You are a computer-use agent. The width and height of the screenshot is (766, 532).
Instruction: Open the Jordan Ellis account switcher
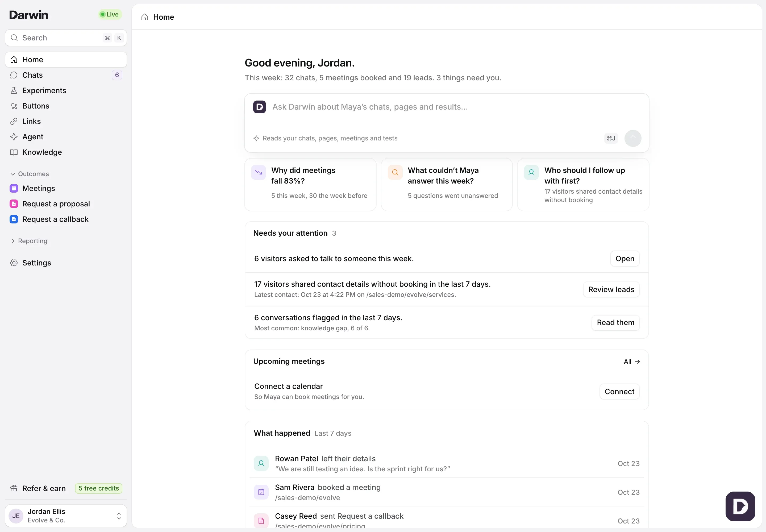[x=66, y=516]
